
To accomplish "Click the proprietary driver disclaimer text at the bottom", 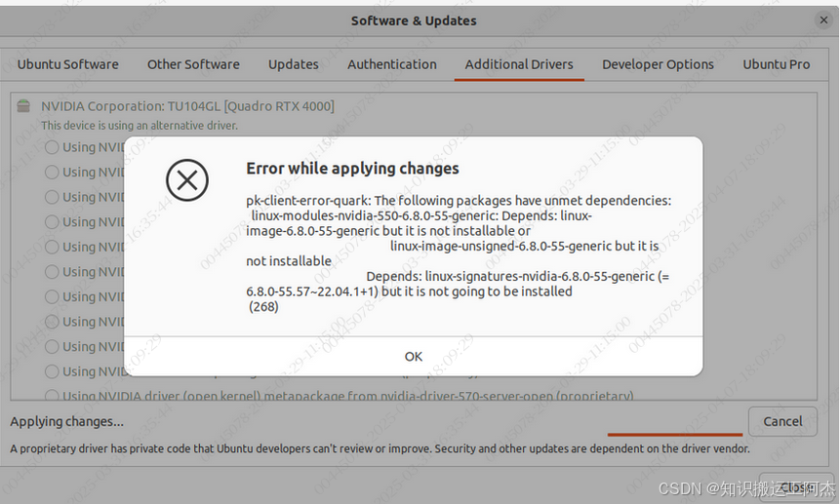I will pos(380,448).
